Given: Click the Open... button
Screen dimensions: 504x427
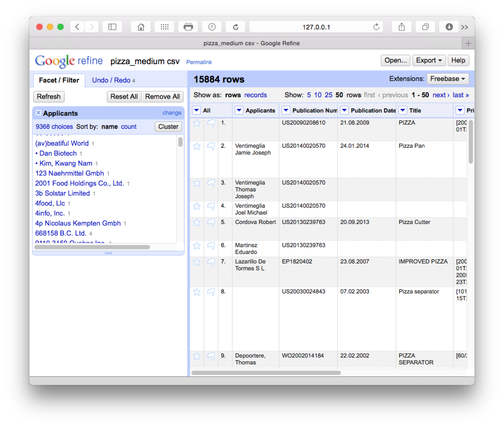Looking at the screenshot, I should click(x=395, y=60).
